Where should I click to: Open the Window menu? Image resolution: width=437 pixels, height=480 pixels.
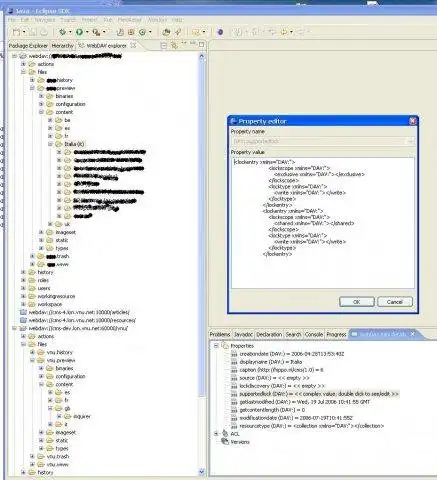(x=157, y=20)
